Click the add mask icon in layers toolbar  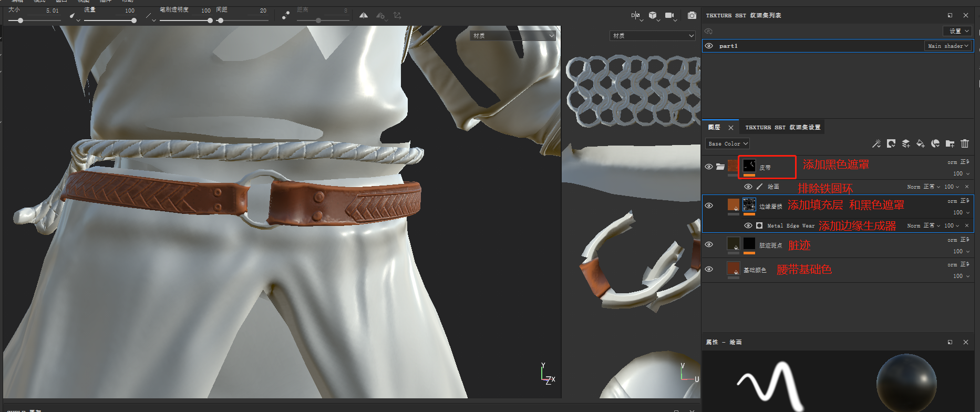coord(891,143)
